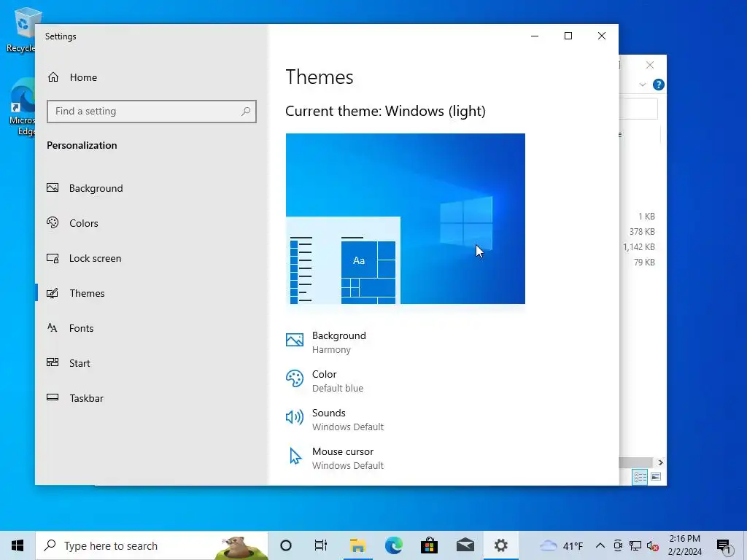This screenshot has height=560, width=747.
Task: Switch File Explorer to large icons view
Action: coord(656,477)
